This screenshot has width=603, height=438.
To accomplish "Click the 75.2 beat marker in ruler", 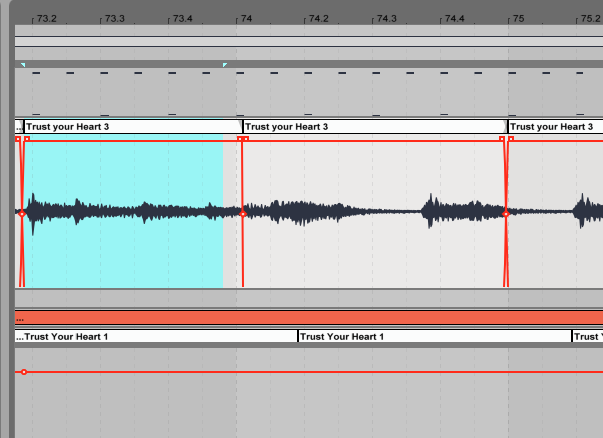I will pos(591,19).
